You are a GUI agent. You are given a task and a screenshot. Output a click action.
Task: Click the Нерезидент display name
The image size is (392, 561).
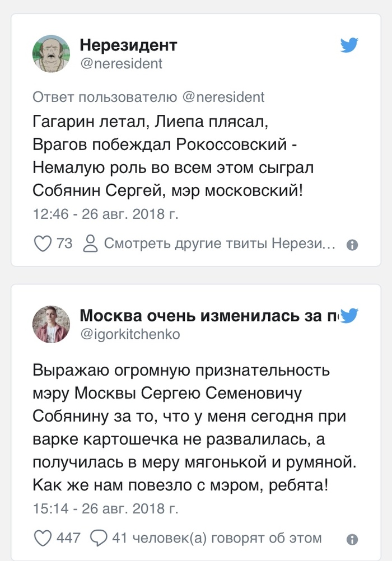[128, 45]
